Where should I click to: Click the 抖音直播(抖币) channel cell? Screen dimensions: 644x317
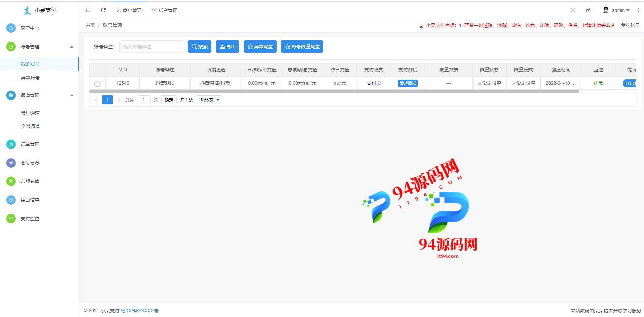(x=216, y=83)
